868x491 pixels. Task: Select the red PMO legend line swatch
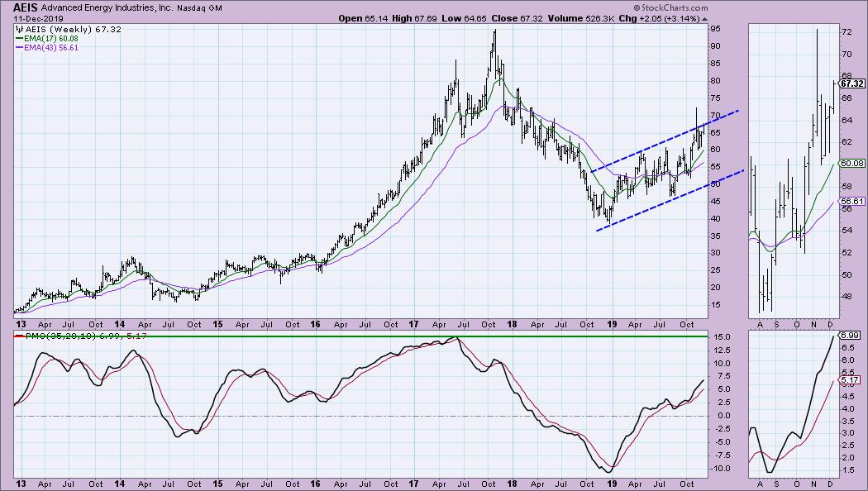[x=20, y=336]
